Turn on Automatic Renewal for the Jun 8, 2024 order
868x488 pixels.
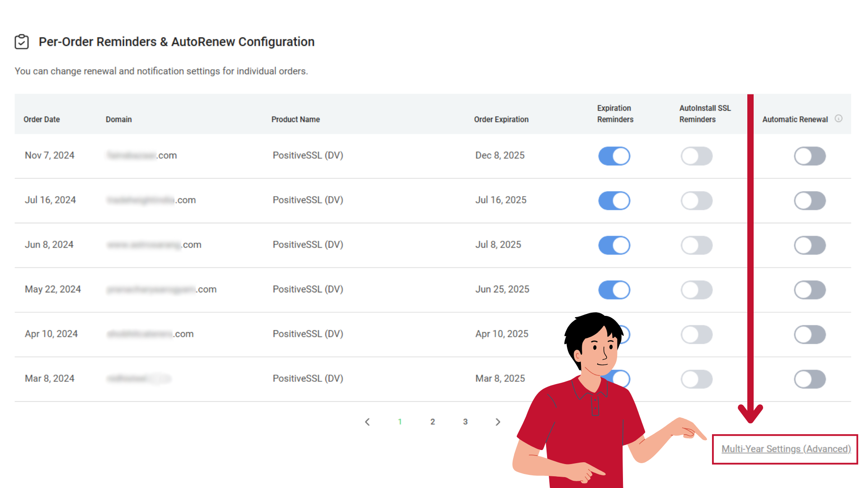pyautogui.click(x=810, y=245)
